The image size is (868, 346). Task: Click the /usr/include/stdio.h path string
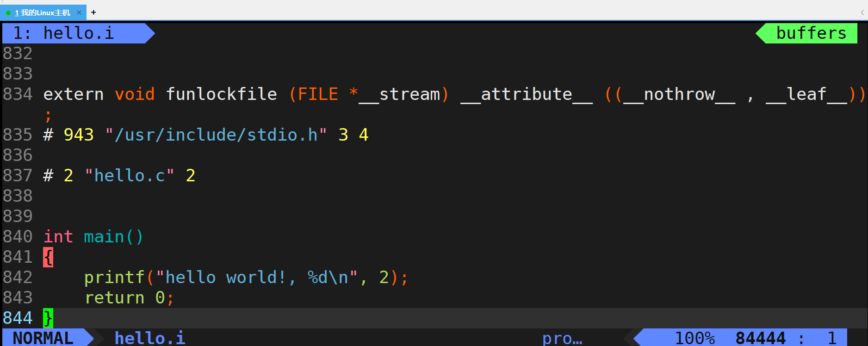pyautogui.click(x=216, y=135)
